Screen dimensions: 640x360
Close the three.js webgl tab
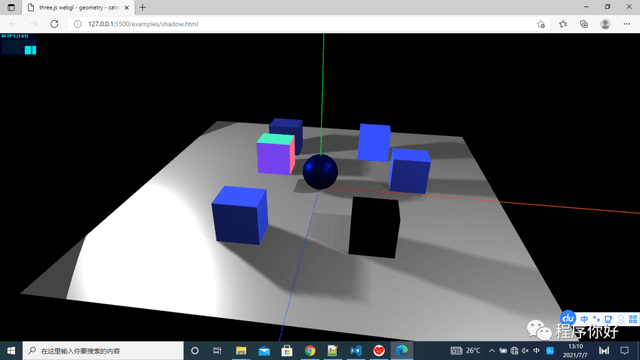pos(127,7)
